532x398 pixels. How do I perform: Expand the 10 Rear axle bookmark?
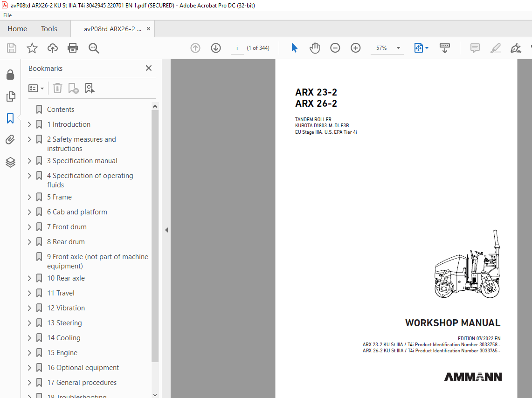(29, 278)
